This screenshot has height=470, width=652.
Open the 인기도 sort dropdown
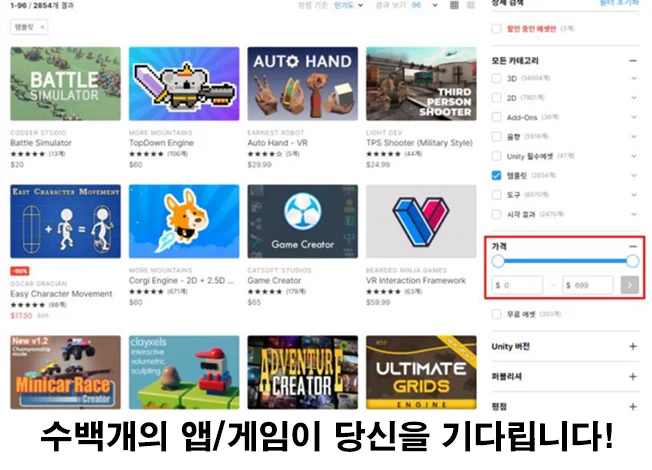(x=348, y=5)
